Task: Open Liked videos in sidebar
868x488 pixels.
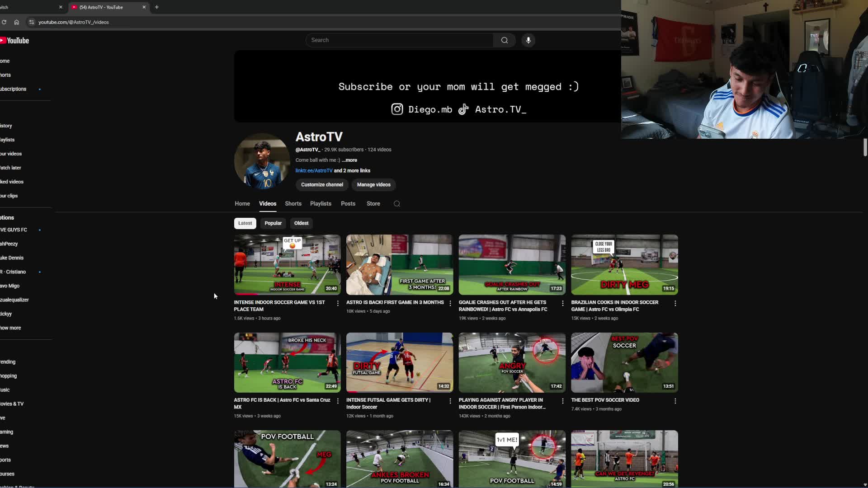Action: [12, 182]
